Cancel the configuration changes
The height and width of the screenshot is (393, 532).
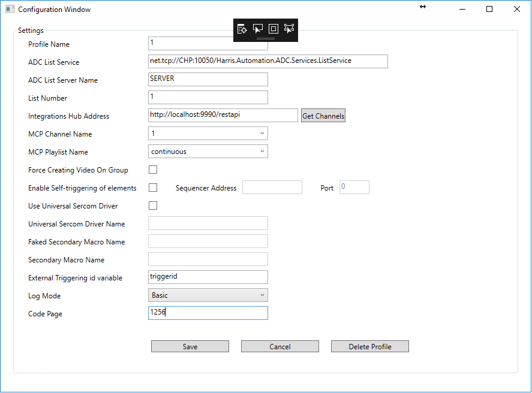pyautogui.click(x=279, y=346)
